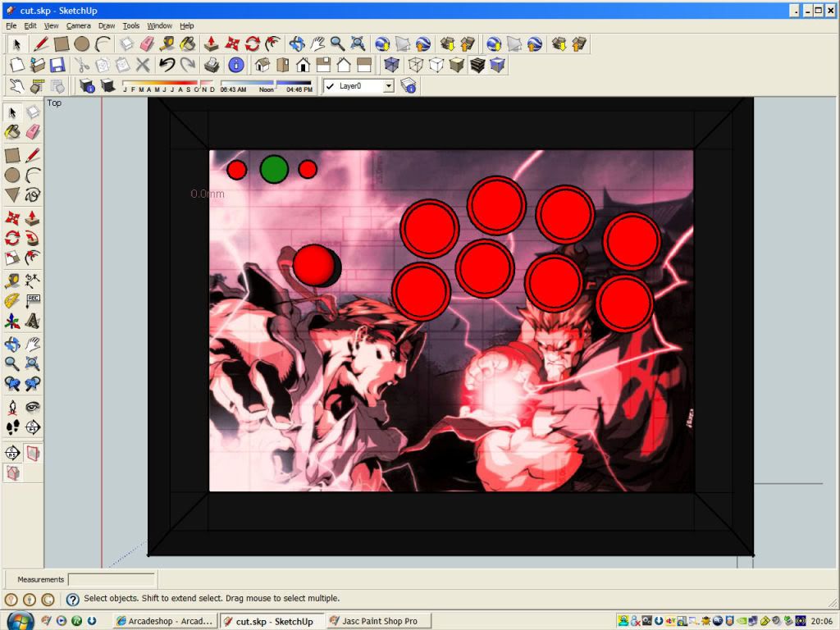Viewport: 840px width, 630px height.
Task: Select the green circle in the model
Action: tap(274, 169)
